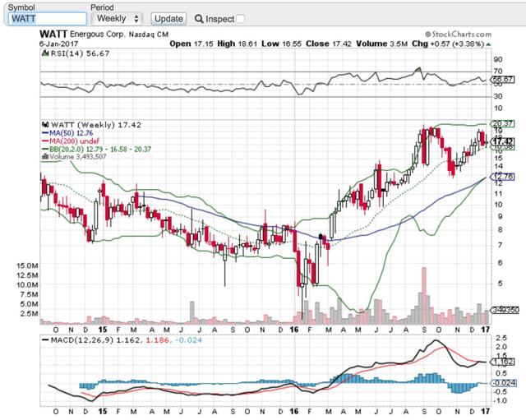Image resolution: width=526 pixels, height=420 pixels.
Task: Click the StockCharts.com copyright label
Action: [458, 35]
